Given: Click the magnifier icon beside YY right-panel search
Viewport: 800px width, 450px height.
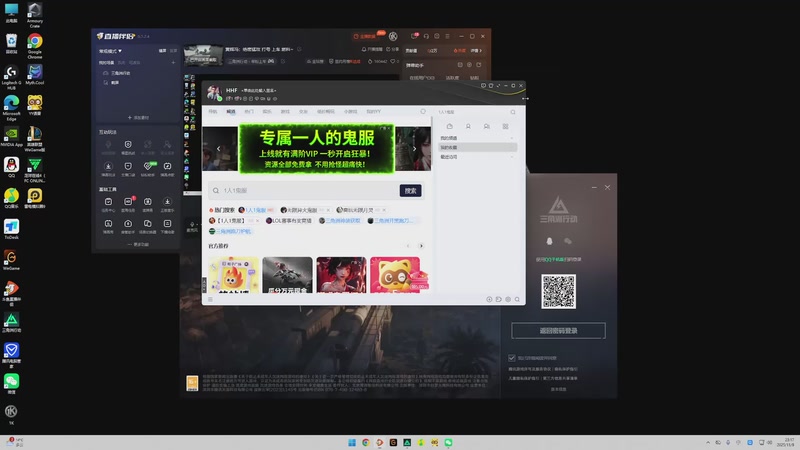Looking at the screenshot, I should (513, 112).
